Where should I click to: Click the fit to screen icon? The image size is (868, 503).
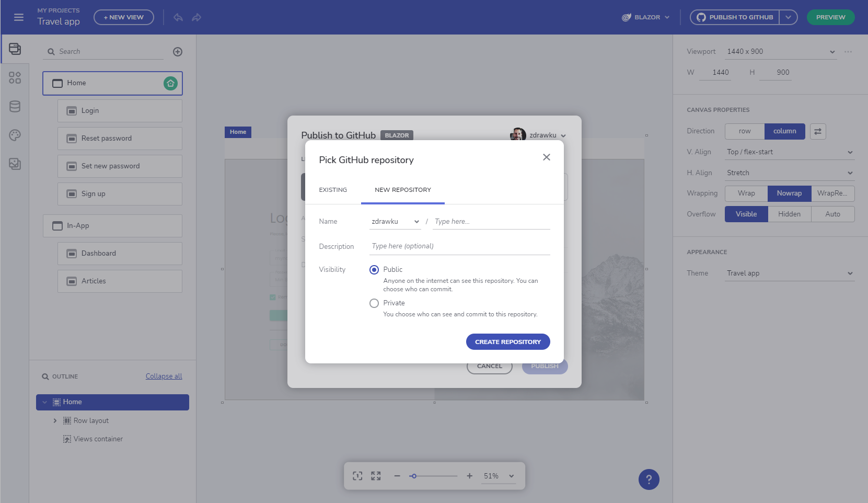(357, 476)
